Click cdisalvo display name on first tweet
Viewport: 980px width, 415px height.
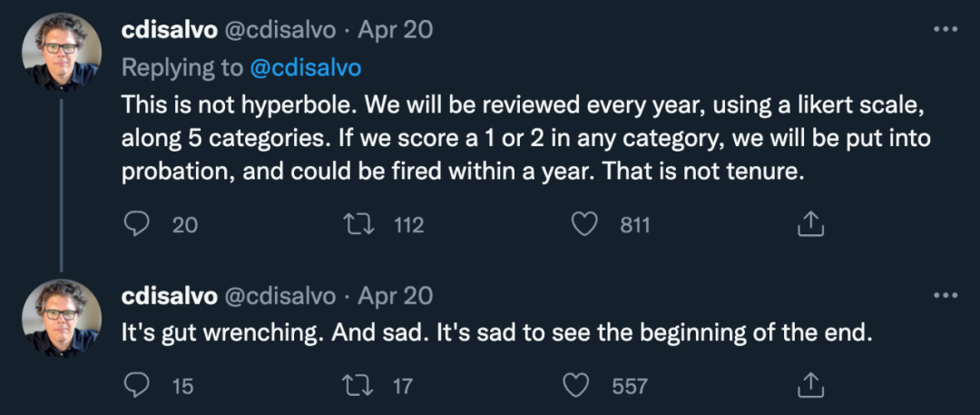click(169, 30)
